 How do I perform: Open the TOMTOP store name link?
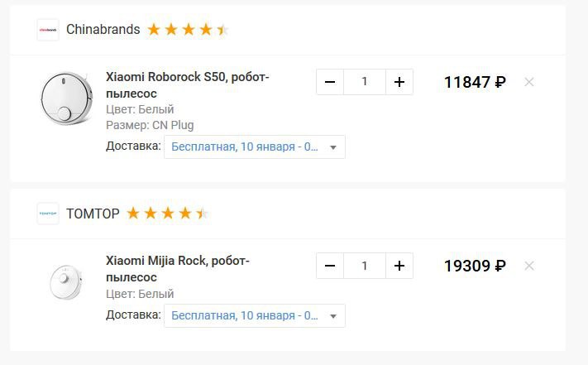[93, 214]
